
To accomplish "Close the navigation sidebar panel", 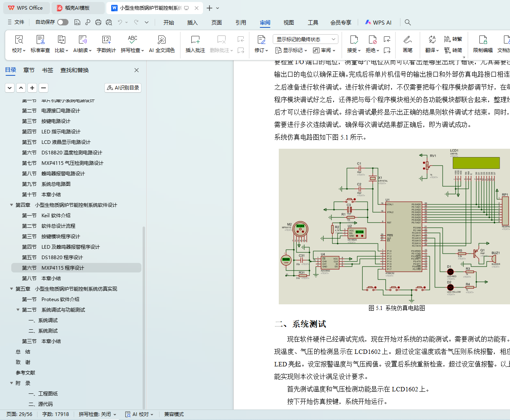I will point(137,70).
